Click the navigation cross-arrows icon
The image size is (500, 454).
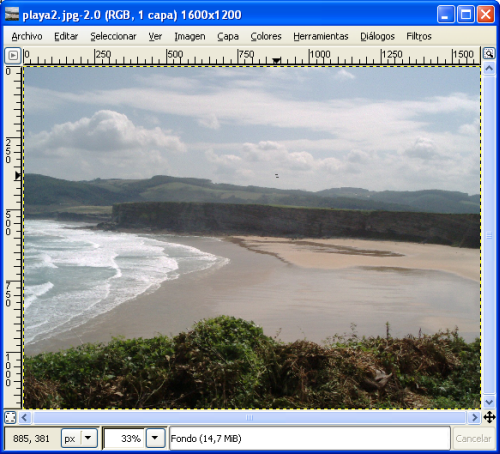point(489,417)
